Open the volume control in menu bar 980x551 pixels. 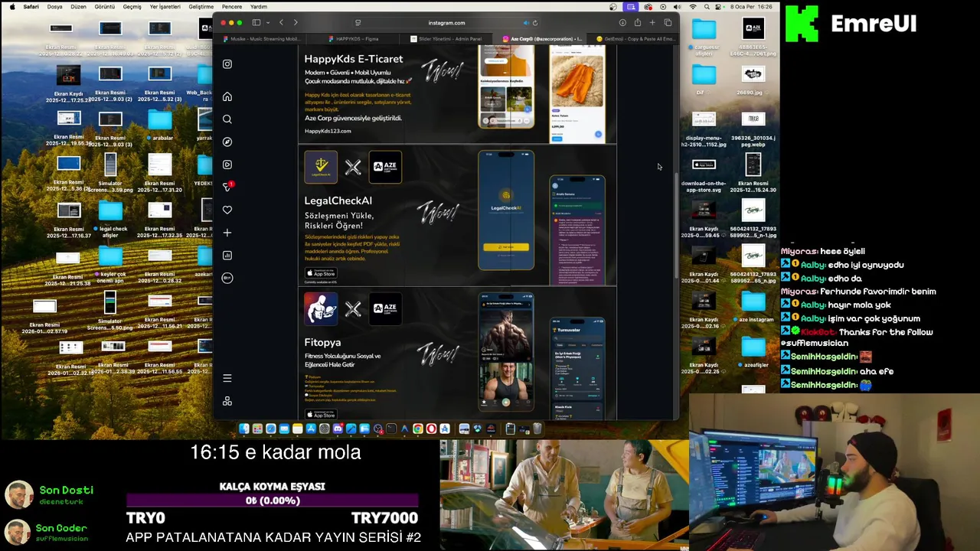(677, 6)
